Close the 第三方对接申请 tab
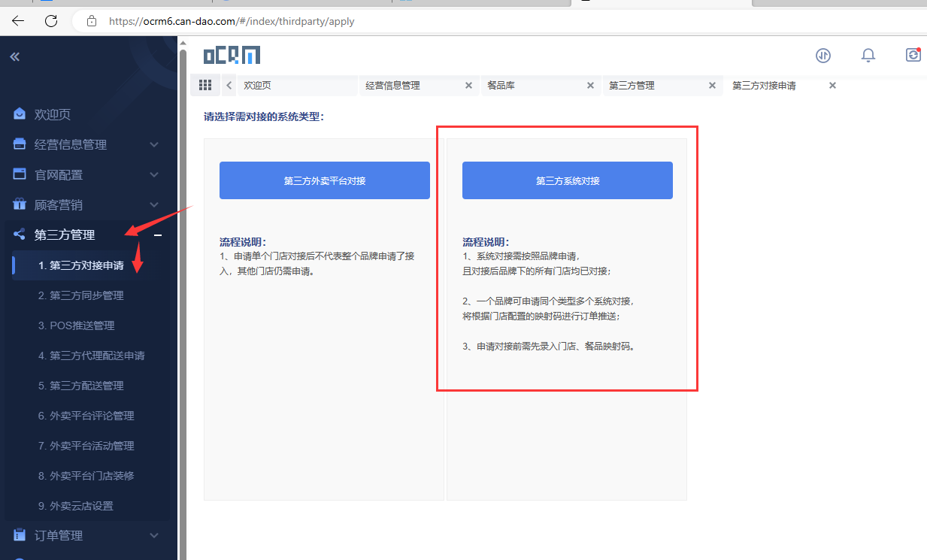Viewport: 927px width, 560px height. tap(832, 86)
